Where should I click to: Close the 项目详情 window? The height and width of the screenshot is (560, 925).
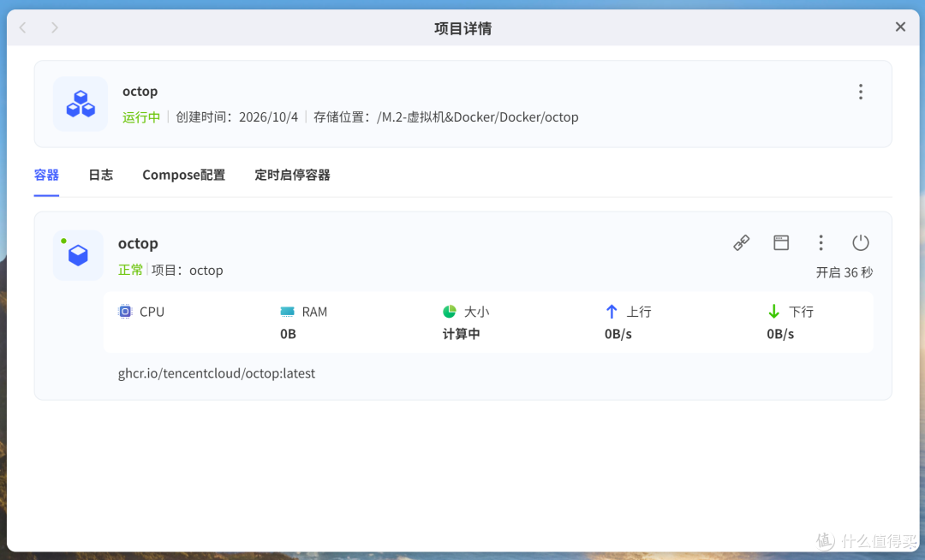tap(900, 27)
